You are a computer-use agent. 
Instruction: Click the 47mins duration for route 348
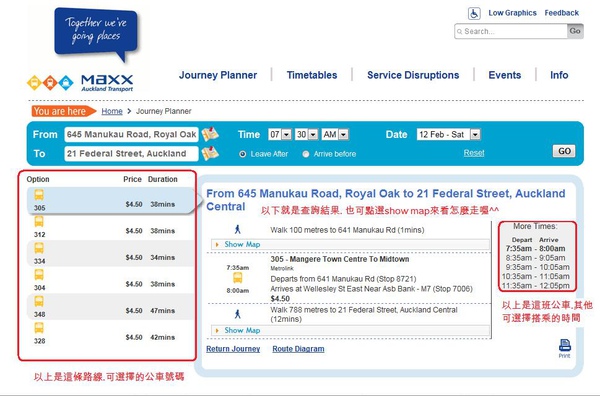pos(163,311)
